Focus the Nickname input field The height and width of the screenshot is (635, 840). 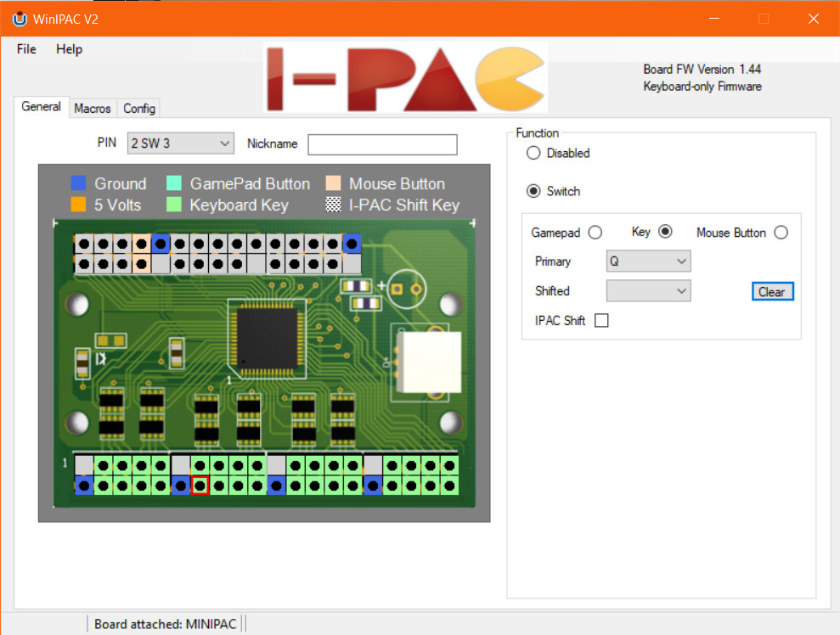382,144
